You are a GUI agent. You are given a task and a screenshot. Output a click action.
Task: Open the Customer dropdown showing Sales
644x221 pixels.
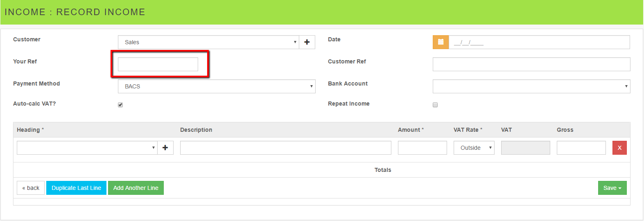(x=209, y=42)
